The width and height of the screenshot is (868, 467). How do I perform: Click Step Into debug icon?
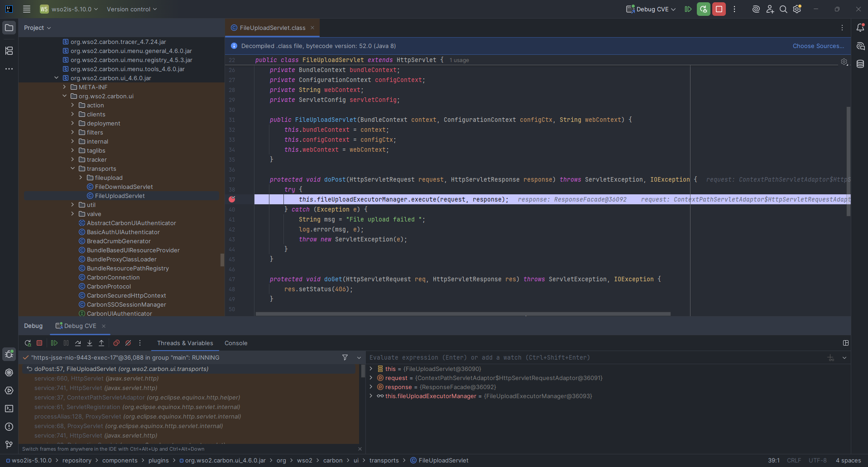click(90, 343)
